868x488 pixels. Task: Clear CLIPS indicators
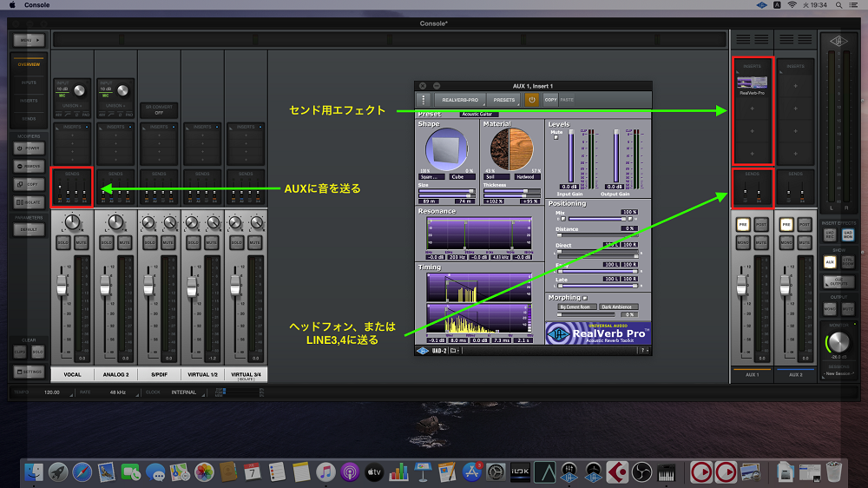(20, 352)
